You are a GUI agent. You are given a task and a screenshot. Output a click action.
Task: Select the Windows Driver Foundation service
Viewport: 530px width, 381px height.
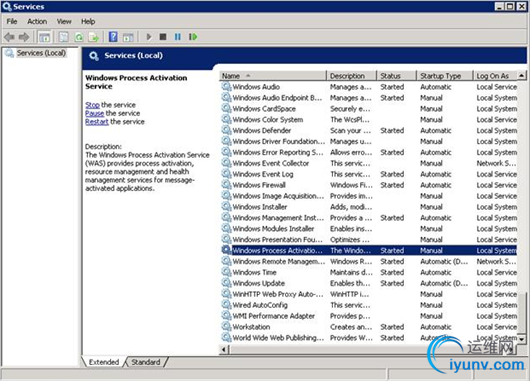click(x=369, y=141)
